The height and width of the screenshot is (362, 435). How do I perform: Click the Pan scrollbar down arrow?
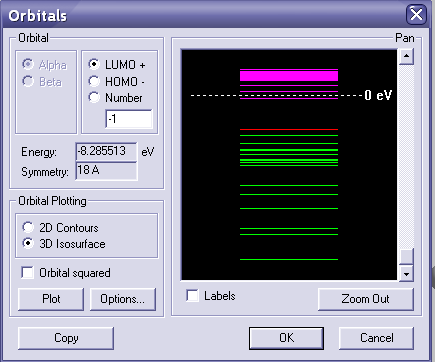click(x=406, y=274)
